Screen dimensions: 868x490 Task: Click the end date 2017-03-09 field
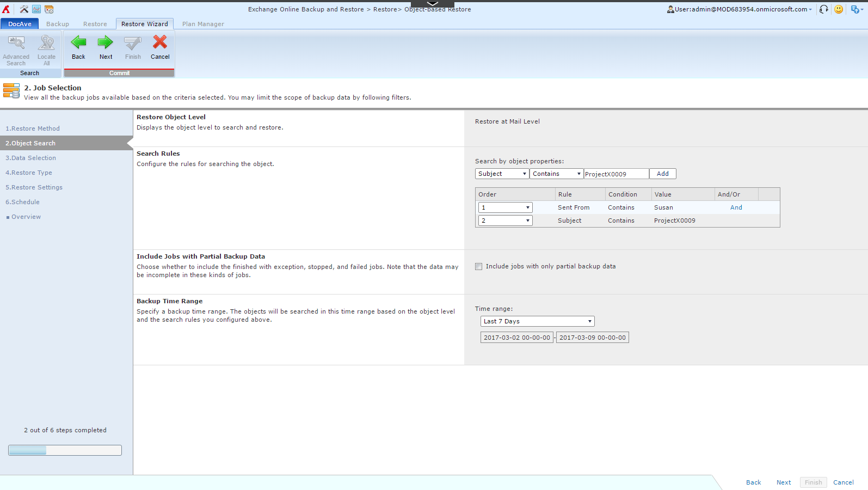click(593, 338)
